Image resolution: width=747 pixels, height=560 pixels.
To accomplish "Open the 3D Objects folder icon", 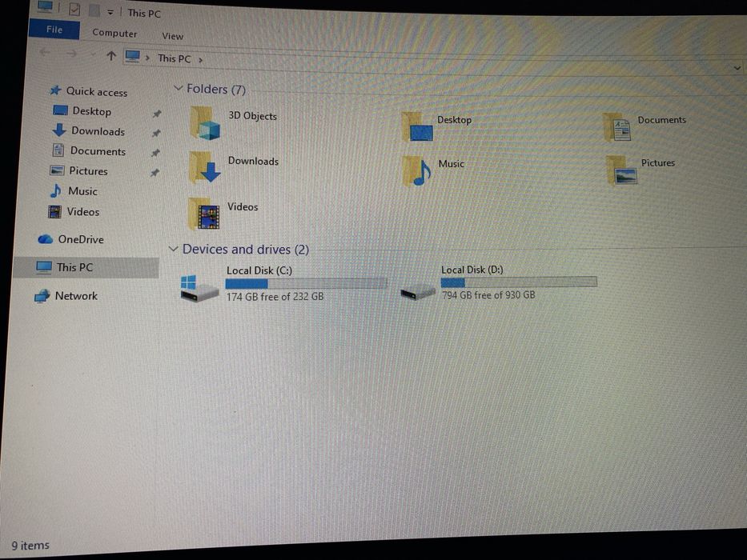I will (x=205, y=123).
